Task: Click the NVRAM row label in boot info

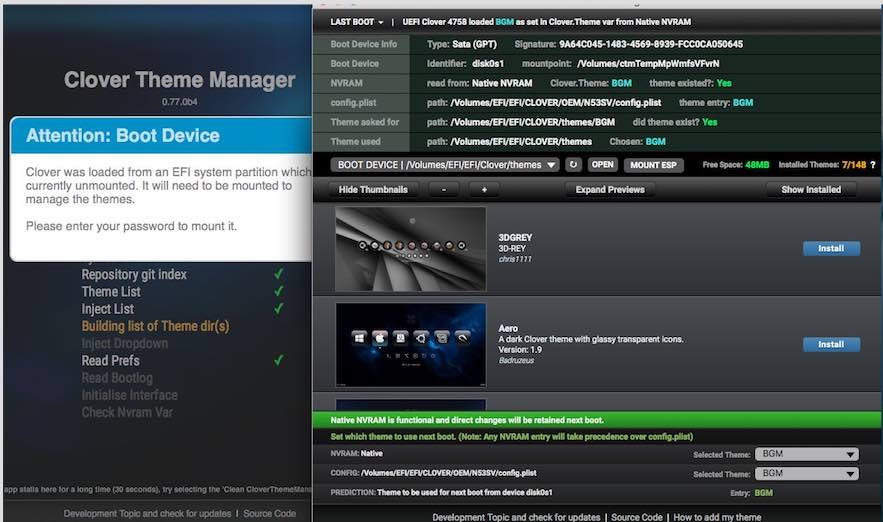Action: click(x=346, y=83)
